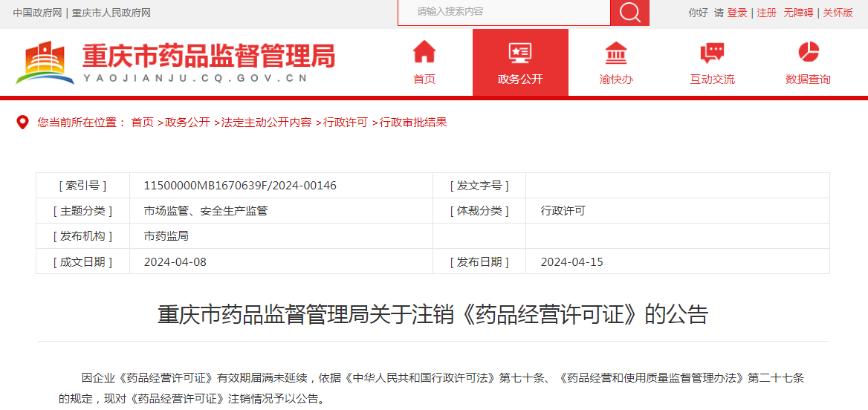Switch to 关怀版 care version
Screen dimensions: 868x410
[838, 13]
